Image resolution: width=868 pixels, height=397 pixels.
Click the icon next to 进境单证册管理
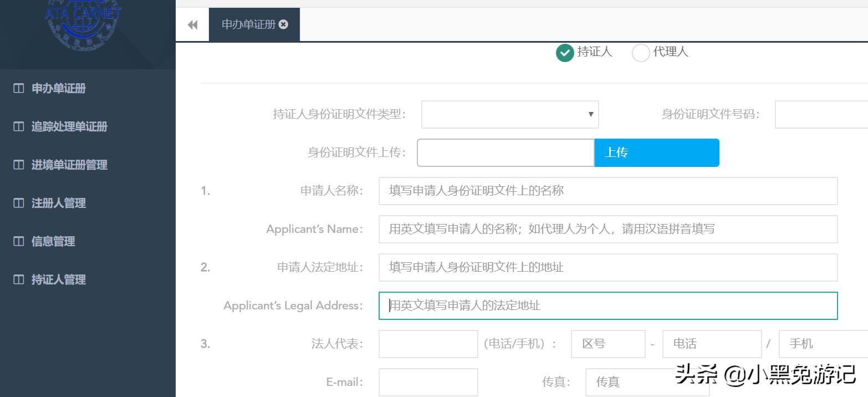[18, 165]
